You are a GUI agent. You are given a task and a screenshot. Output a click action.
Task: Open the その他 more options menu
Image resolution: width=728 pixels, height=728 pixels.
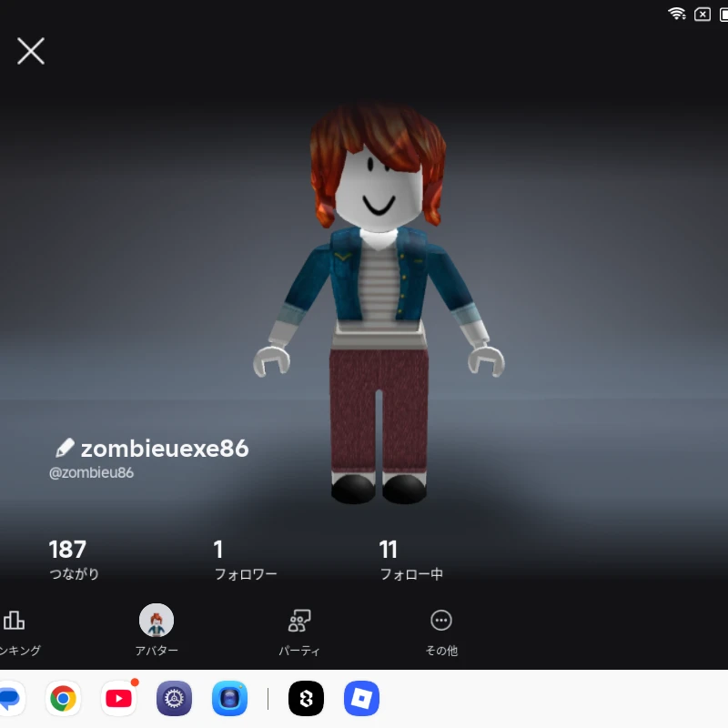click(x=441, y=632)
